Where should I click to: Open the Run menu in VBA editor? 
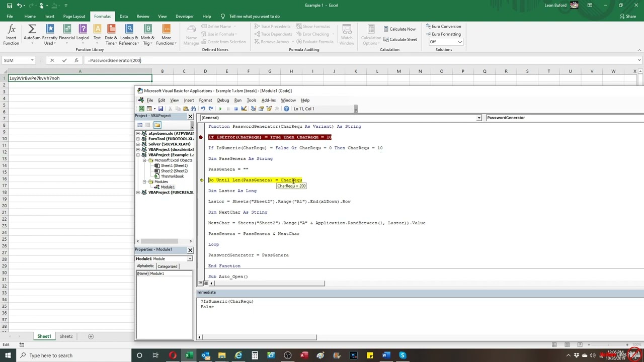click(238, 100)
